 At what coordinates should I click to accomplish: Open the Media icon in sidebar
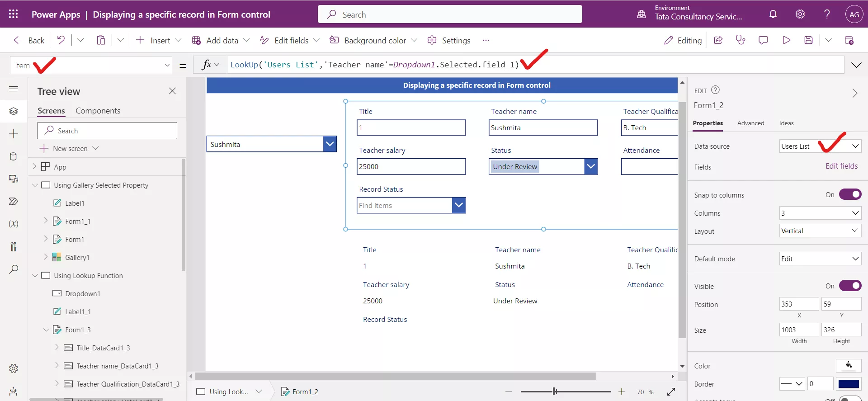coord(14,179)
